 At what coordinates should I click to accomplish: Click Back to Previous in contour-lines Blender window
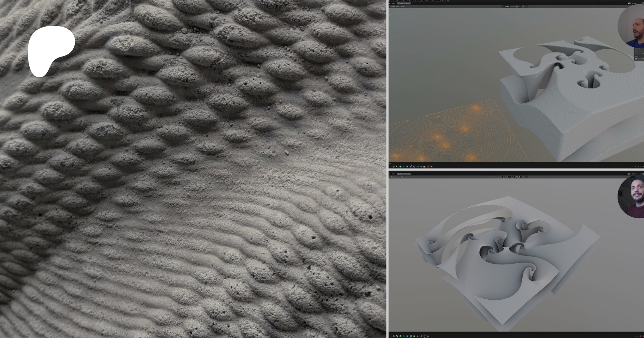coord(405,3)
